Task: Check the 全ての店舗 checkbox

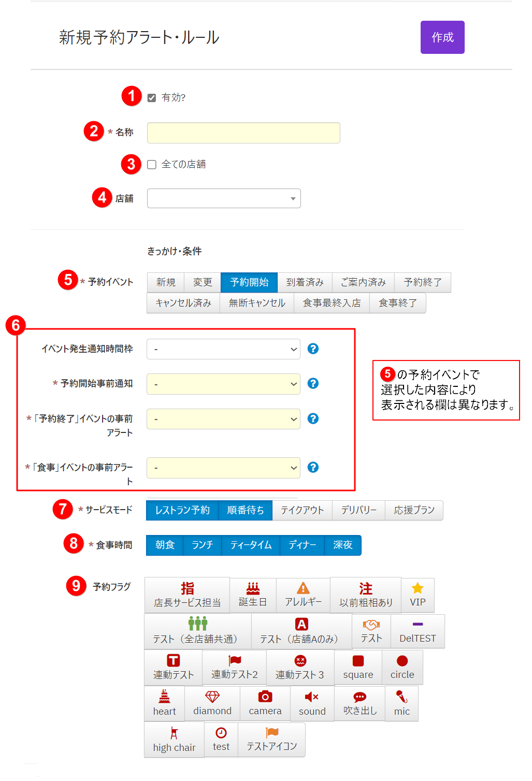Action: tap(152, 165)
